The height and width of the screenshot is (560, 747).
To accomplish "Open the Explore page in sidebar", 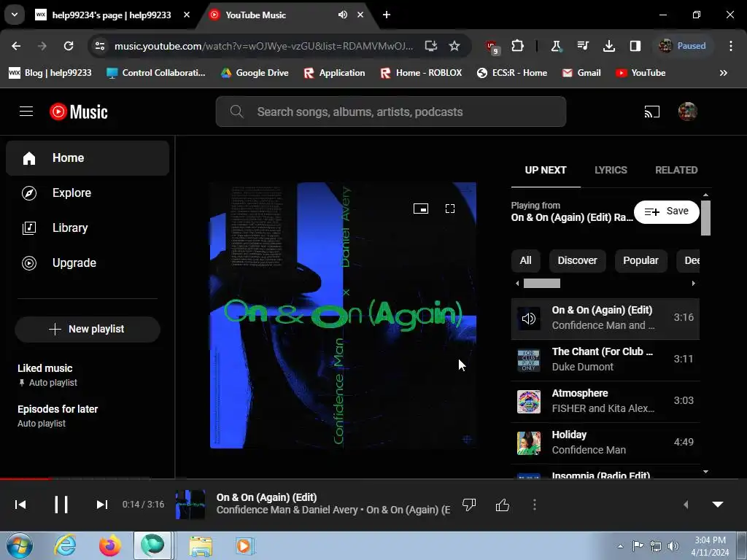I will [x=88, y=192].
